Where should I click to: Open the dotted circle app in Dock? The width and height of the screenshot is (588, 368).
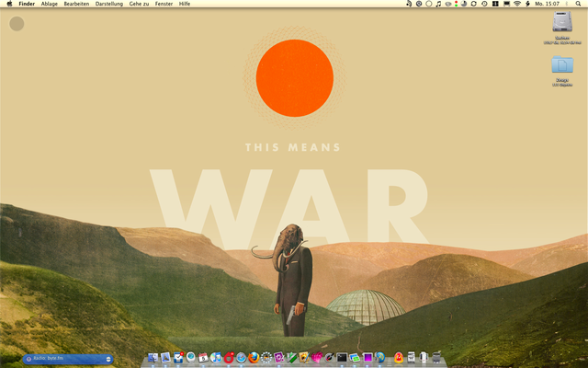click(x=266, y=358)
